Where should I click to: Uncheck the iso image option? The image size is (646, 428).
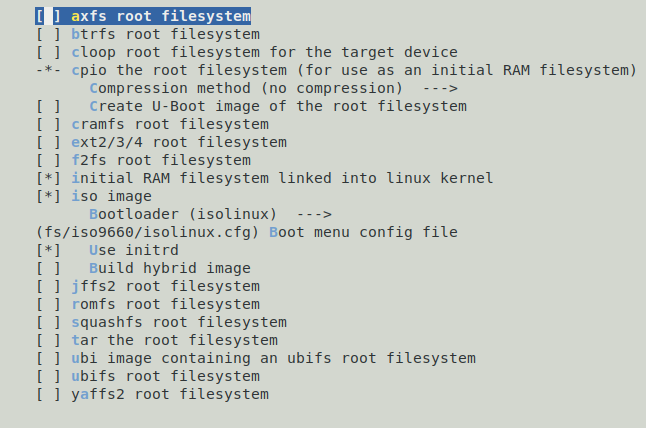[48, 196]
